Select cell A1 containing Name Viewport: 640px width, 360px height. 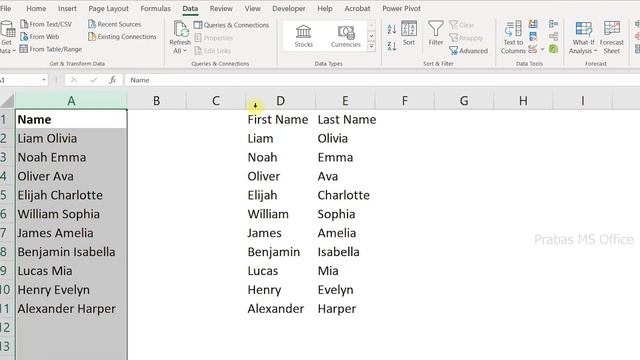(x=71, y=119)
